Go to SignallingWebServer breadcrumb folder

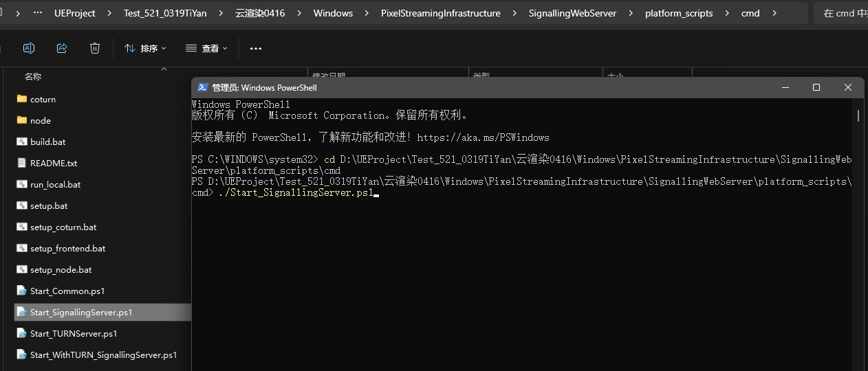pyautogui.click(x=573, y=13)
